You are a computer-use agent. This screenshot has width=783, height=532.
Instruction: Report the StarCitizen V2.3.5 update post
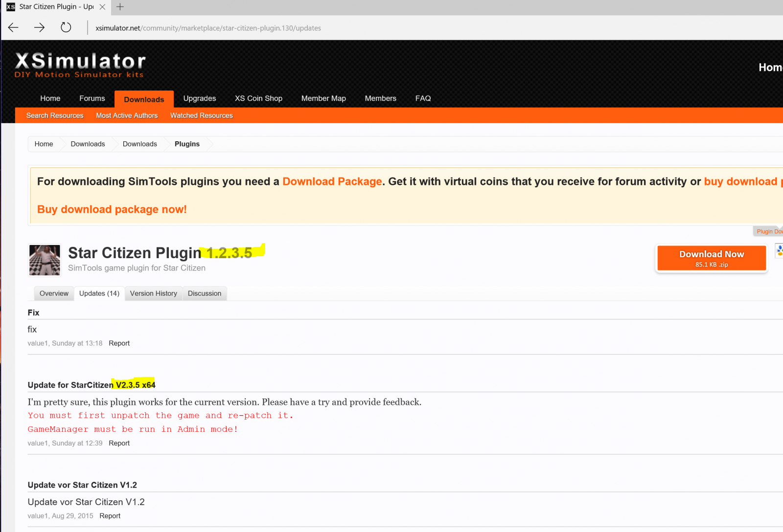[119, 443]
